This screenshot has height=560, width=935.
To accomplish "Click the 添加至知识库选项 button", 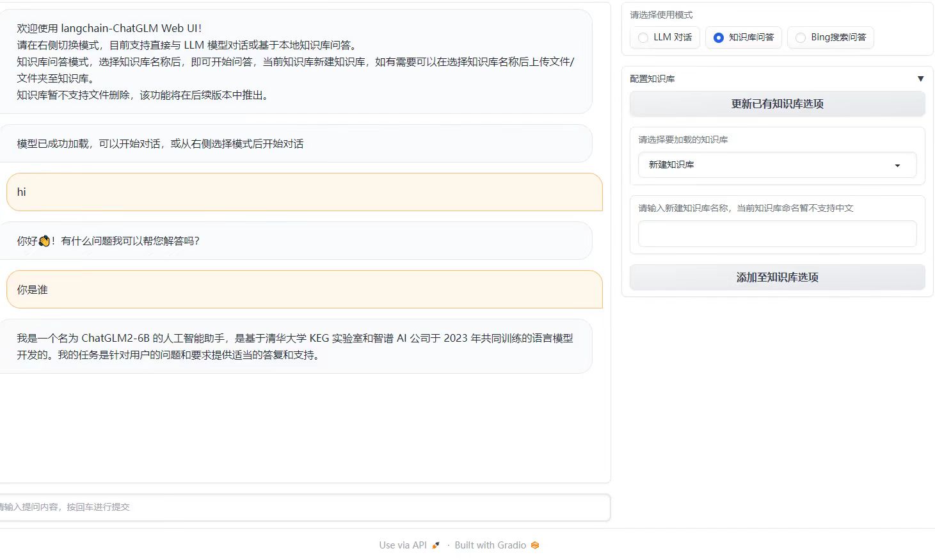I will click(x=778, y=277).
